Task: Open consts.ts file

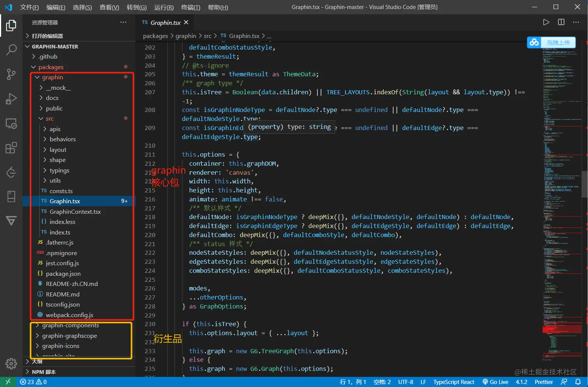Action: (x=79, y=191)
